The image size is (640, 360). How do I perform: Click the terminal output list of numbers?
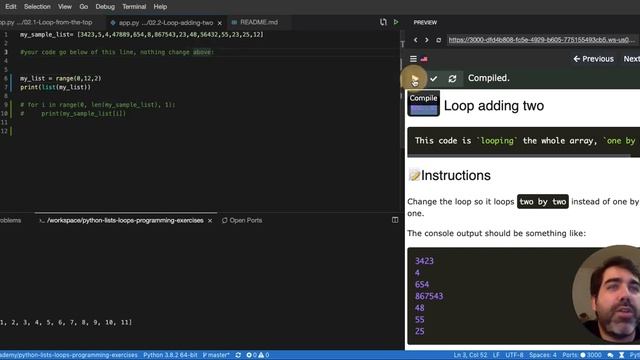pyautogui.click(x=66, y=322)
